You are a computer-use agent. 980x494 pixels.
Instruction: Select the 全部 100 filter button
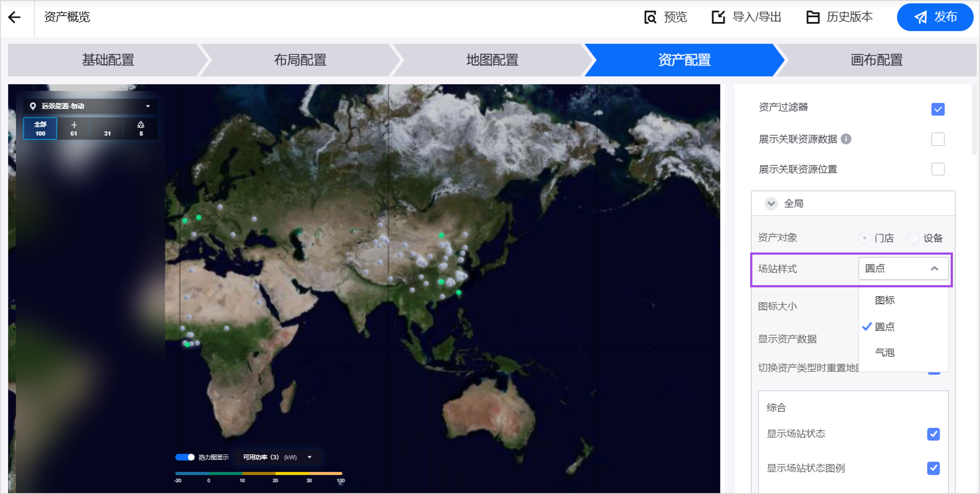coord(40,129)
